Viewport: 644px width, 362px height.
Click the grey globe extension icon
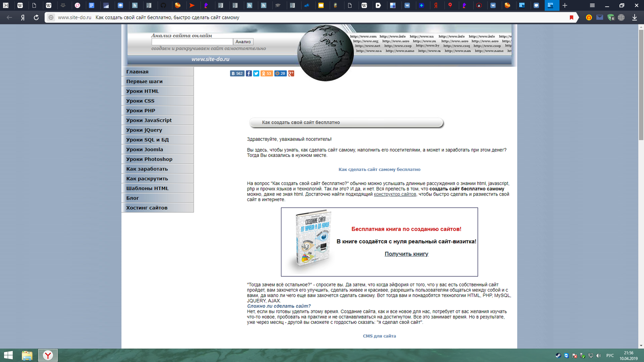[621, 17]
